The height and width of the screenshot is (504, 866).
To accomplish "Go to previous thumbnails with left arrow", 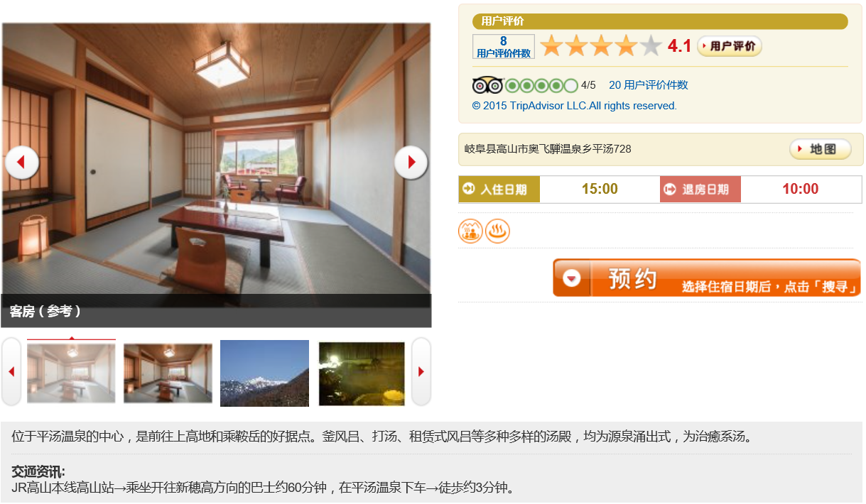I will [x=11, y=371].
